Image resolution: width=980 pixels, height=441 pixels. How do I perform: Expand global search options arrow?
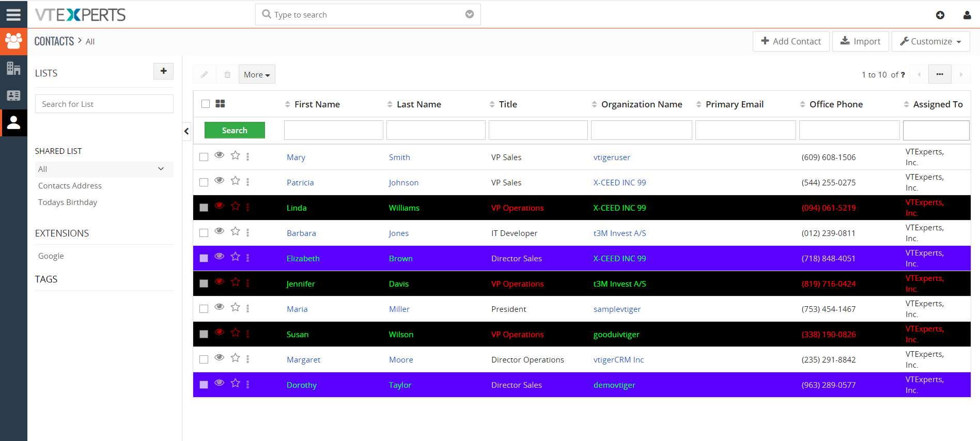click(x=470, y=14)
